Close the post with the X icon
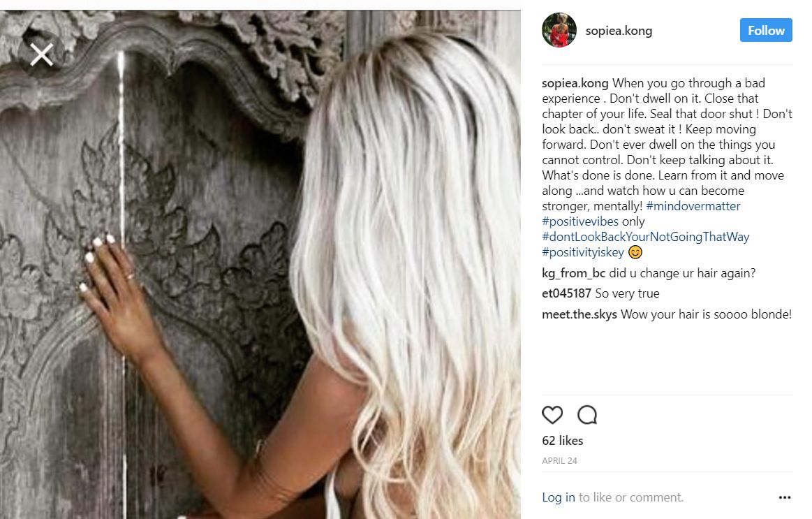 pyautogui.click(x=41, y=54)
